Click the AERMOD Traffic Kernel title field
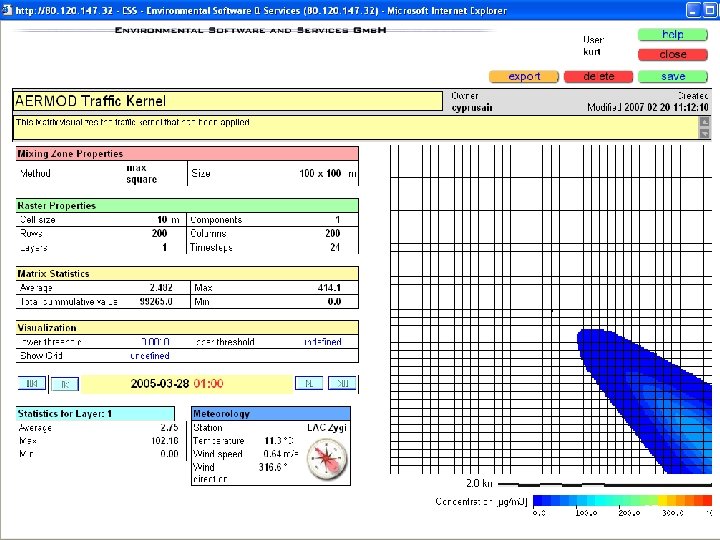This screenshot has height=540, width=720. 227,101
